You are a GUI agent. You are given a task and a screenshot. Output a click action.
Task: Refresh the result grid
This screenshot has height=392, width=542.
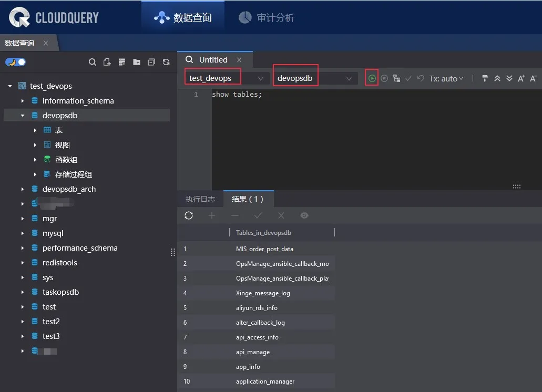click(x=189, y=215)
